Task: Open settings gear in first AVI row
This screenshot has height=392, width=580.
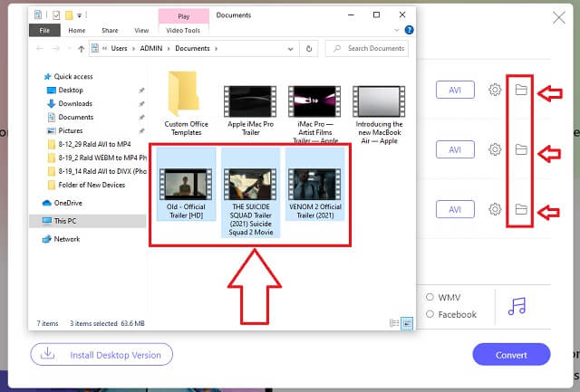Action: pos(495,90)
